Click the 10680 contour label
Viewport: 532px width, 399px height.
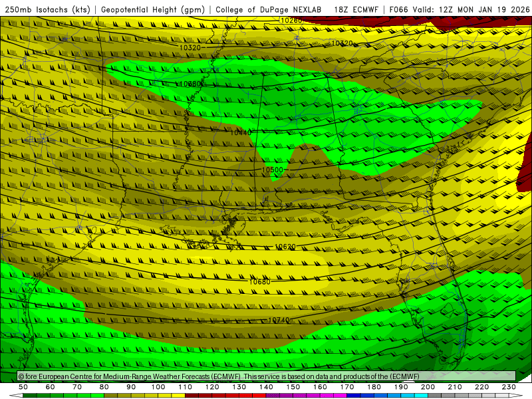point(260,281)
